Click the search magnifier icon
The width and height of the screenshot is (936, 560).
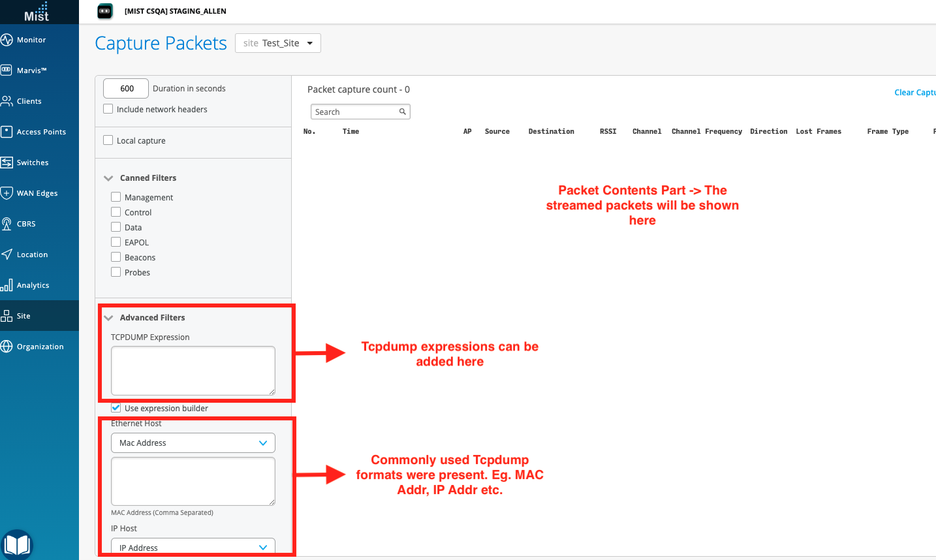pos(403,112)
